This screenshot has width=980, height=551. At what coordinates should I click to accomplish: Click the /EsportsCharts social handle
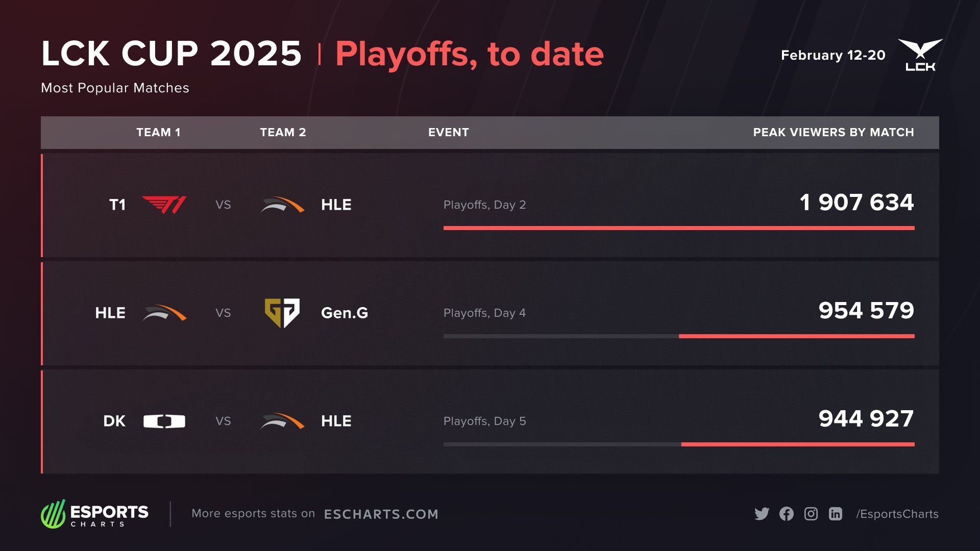click(897, 514)
